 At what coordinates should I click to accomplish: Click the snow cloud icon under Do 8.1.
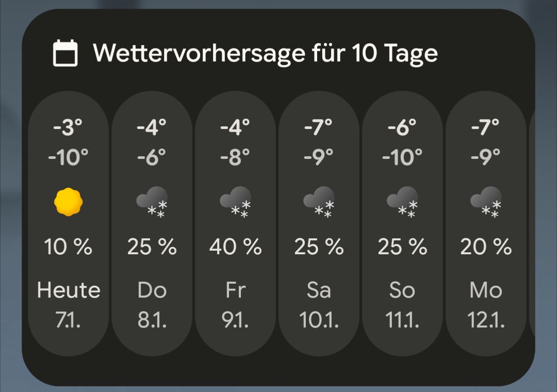(152, 202)
